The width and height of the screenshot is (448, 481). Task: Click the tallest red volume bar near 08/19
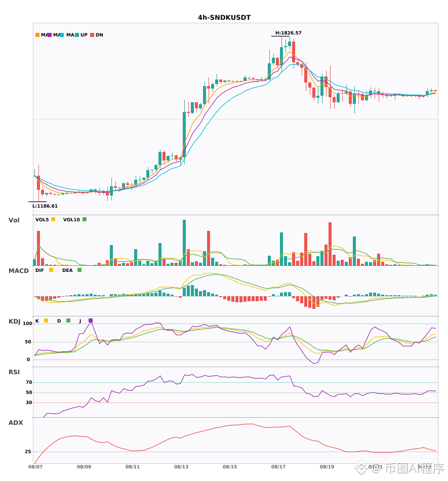pyautogui.click(x=330, y=244)
